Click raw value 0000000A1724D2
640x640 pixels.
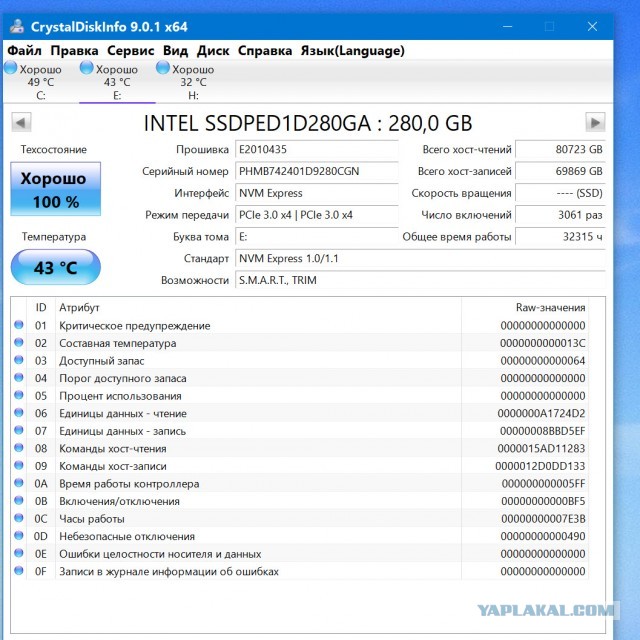[x=541, y=413]
